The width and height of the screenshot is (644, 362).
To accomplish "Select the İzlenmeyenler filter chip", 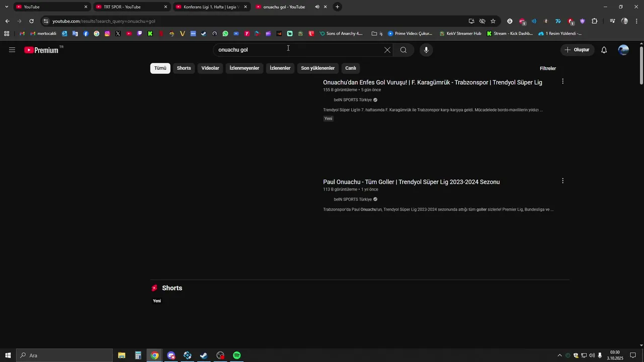I will pyautogui.click(x=245, y=68).
